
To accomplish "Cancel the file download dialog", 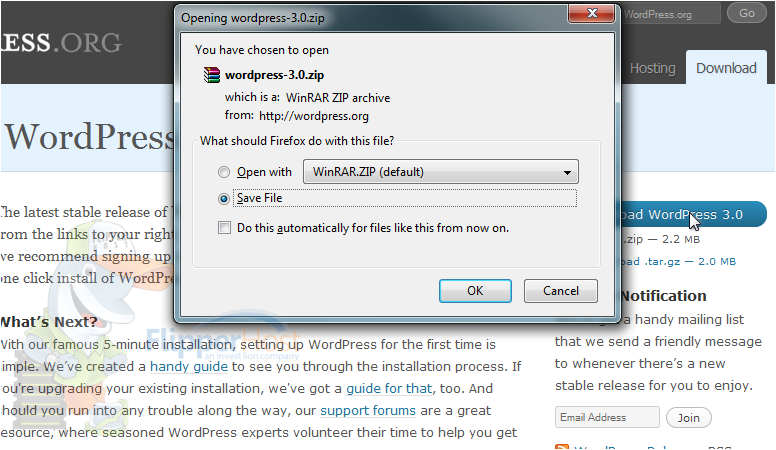I will point(561,291).
